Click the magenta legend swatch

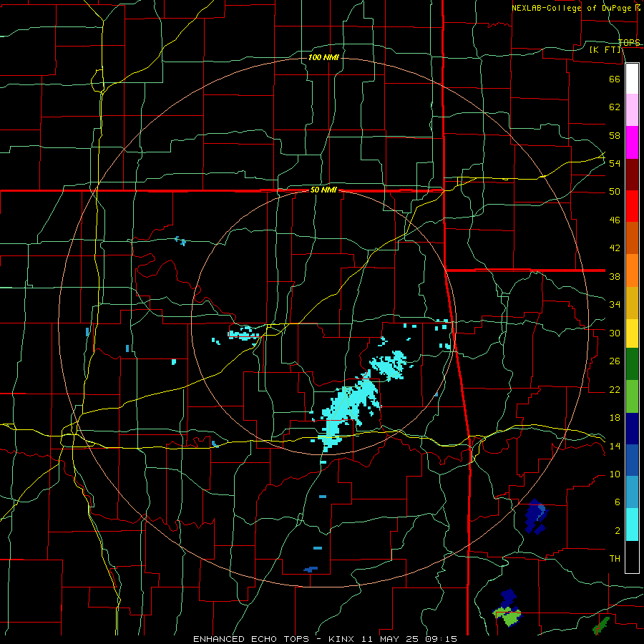[632, 142]
